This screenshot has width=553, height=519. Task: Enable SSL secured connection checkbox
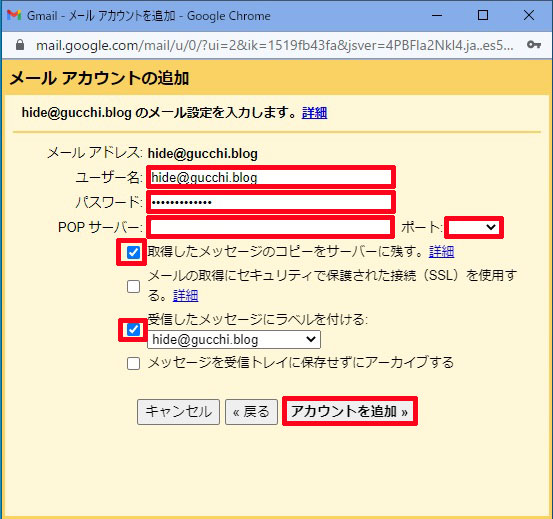coord(133,286)
